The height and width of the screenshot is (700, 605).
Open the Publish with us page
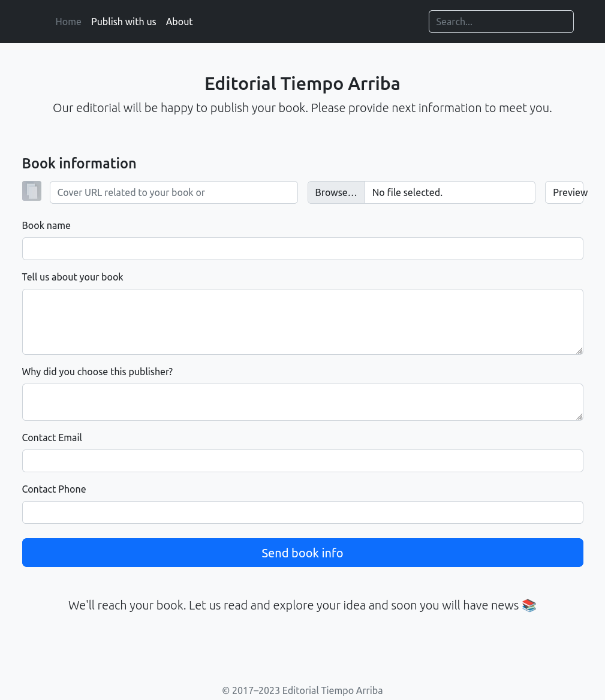click(124, 22)
